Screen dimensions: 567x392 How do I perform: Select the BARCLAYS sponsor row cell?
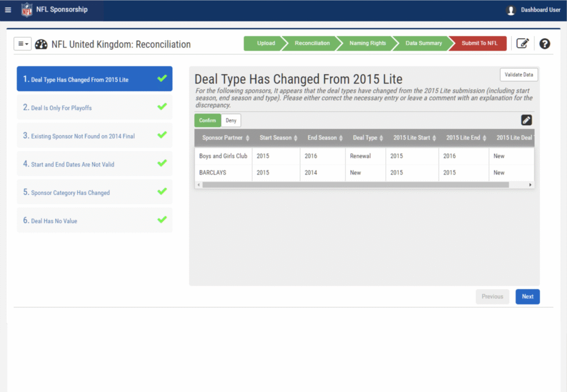(213, 173)
